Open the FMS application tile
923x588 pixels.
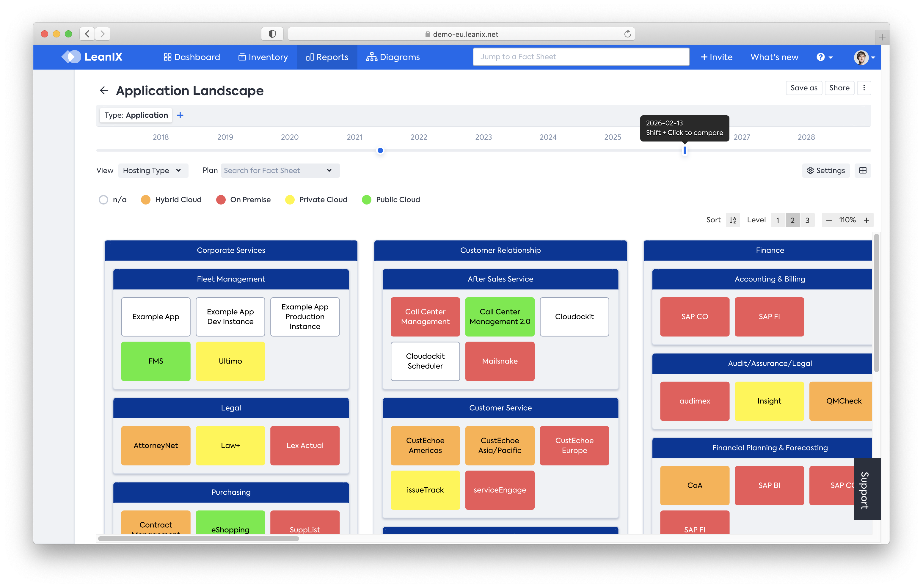pos(156,361)
